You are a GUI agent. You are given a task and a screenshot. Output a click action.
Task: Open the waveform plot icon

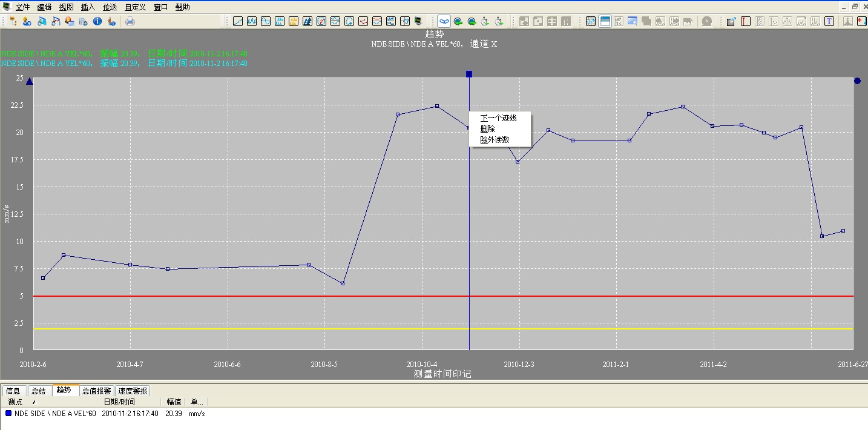point(252,21)
